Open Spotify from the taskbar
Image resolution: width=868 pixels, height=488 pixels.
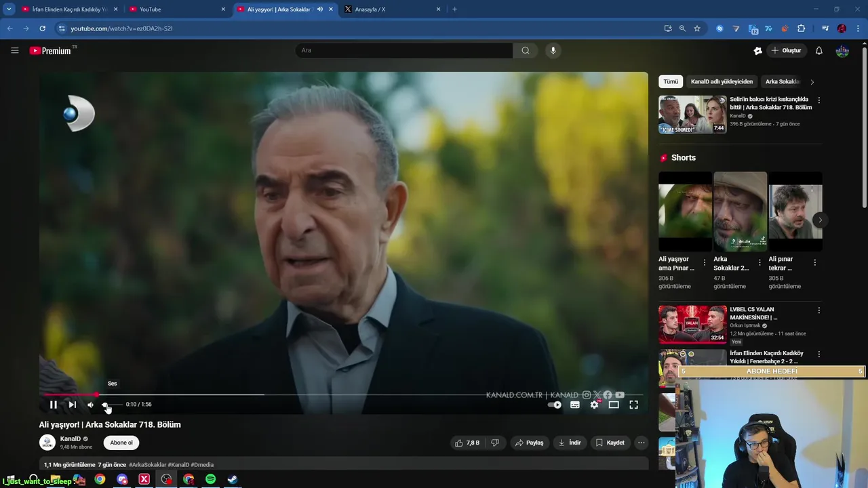point(210,479)
